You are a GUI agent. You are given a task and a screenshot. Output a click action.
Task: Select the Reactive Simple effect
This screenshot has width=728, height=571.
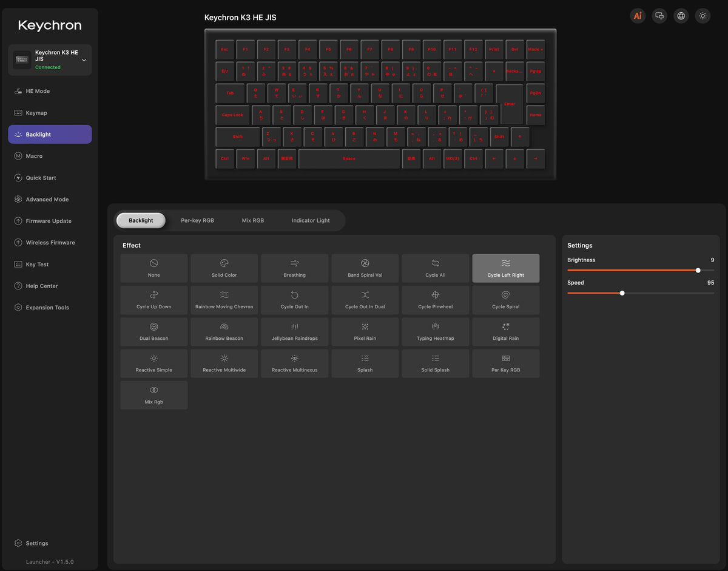point(154,363)
